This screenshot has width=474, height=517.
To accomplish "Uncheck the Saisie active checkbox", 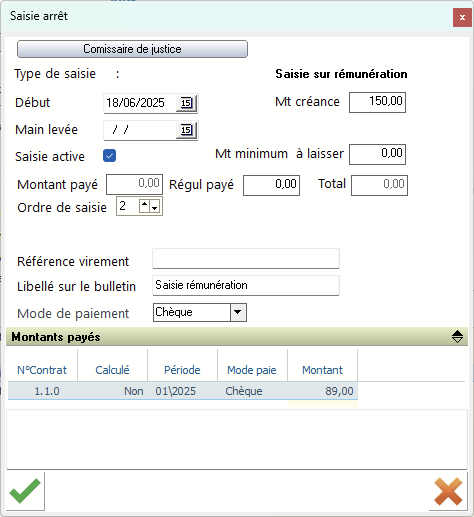I will 109,156.
